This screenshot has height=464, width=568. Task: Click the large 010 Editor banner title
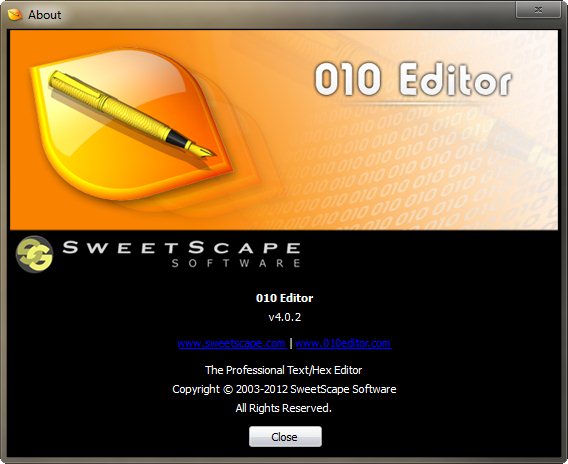413,79
